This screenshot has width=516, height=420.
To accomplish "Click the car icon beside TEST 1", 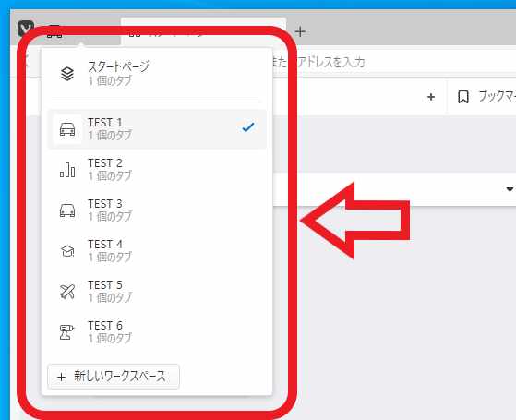I will point(67,129).
